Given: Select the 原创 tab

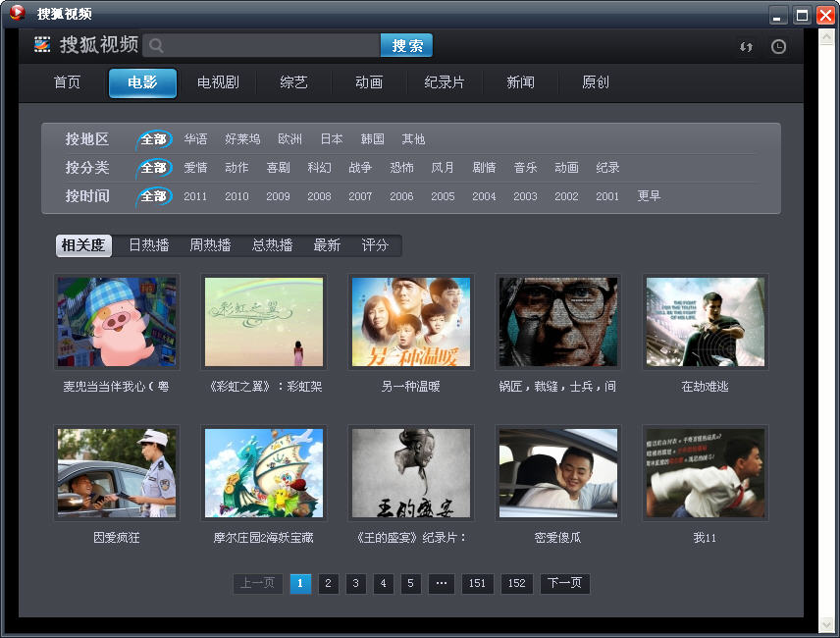Looking at the screenshot, I should point(596,82).
